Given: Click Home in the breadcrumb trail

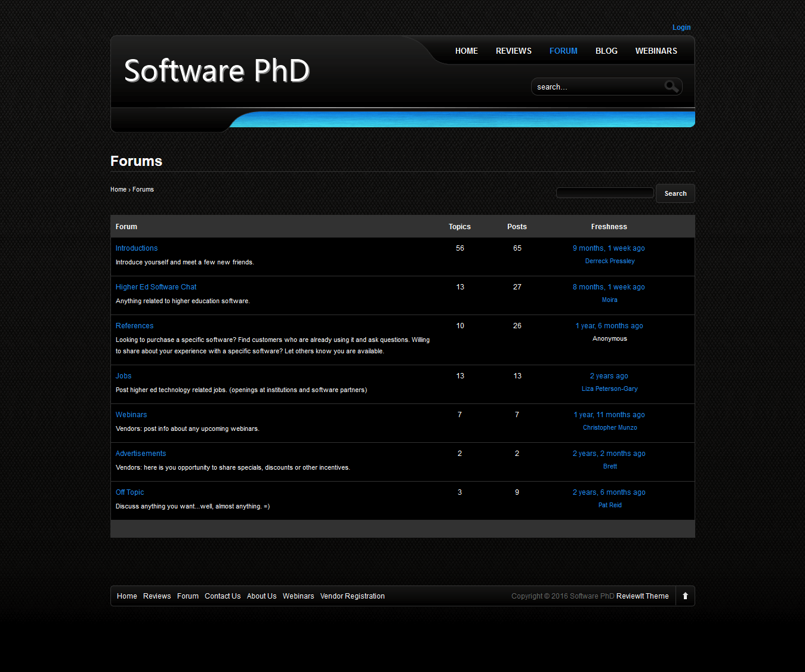Looking at the screenshot, I should [x=118, y=189].
